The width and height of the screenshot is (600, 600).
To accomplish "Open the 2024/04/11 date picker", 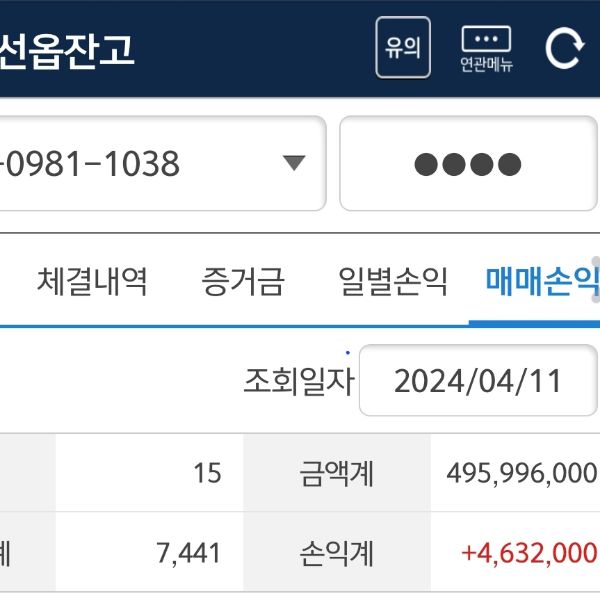I will tap(478, 381).
